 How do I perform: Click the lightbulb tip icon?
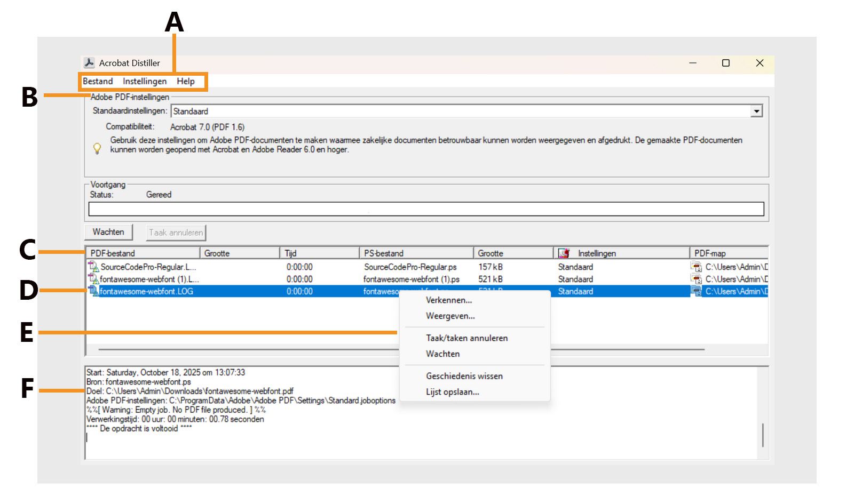tap(97, 148)
